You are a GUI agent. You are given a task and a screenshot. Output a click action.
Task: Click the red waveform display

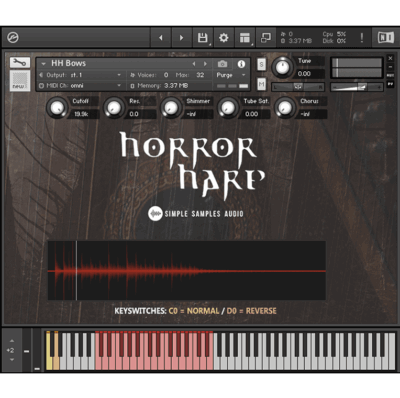coord(187,270)
